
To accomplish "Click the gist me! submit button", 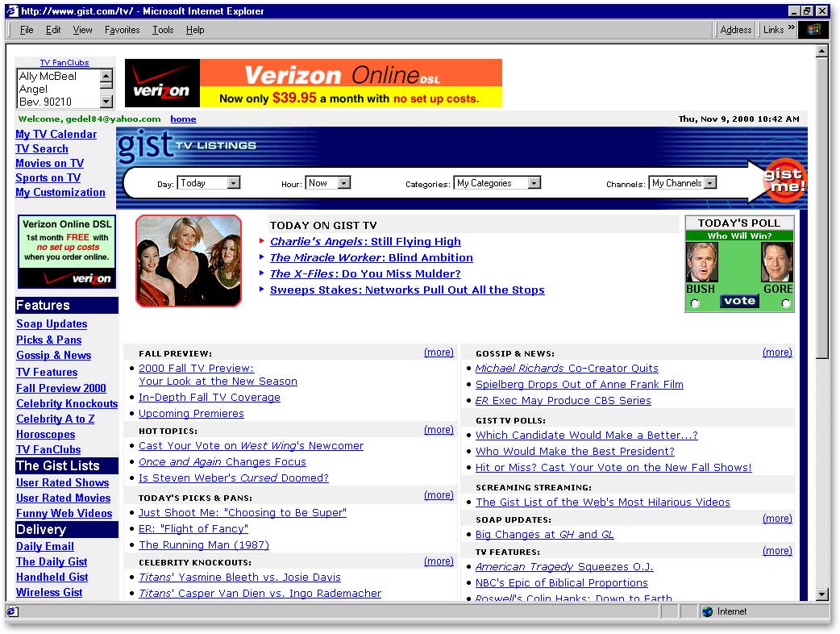I will click(x=784, y=180).
